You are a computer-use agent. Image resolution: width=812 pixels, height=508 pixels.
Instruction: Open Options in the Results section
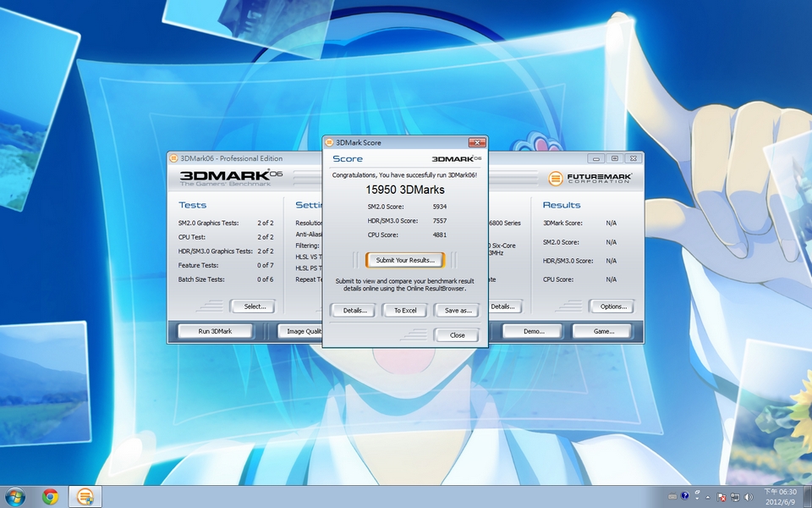pyautogui.click(x=612, y=306)
